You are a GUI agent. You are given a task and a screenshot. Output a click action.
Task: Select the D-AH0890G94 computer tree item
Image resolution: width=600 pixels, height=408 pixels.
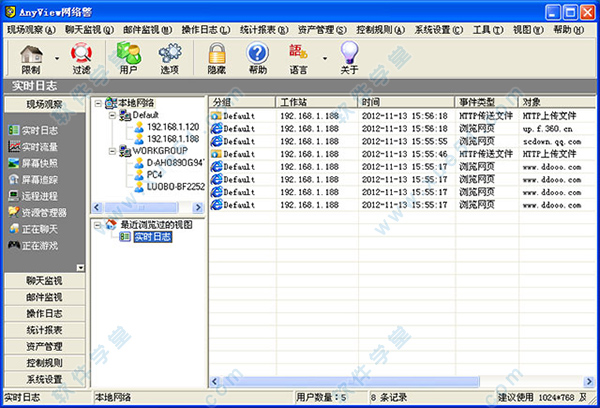point(175,163)
